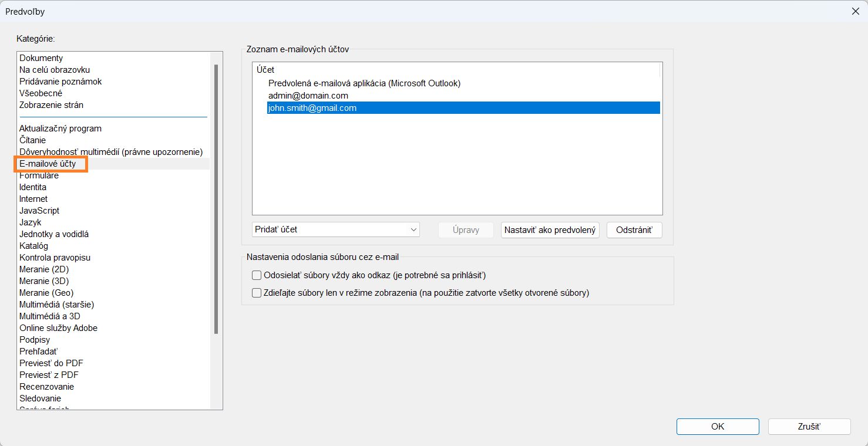Select 'Kontrola pravopisu' in categories list
The height and width of the screenshot is (446, 868).
[x=55, y=258]
